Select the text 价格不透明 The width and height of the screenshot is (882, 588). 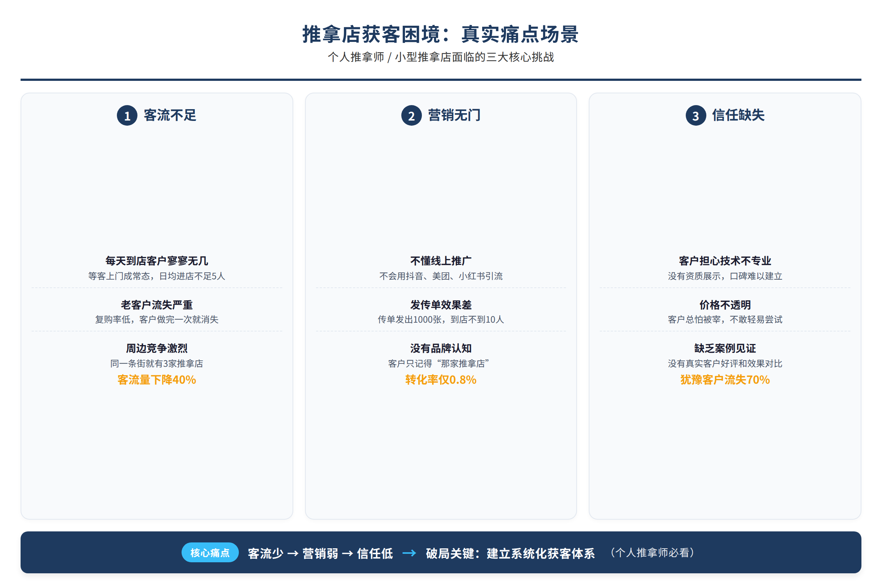click(725, 305)
